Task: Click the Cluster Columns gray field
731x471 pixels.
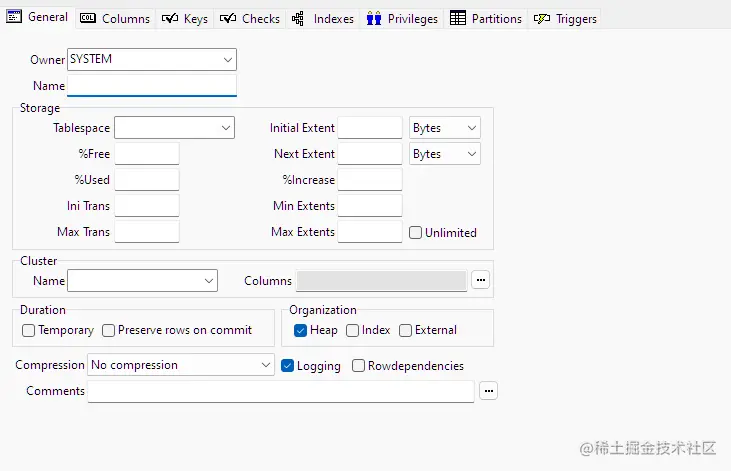Action: [x=381, y=281]
